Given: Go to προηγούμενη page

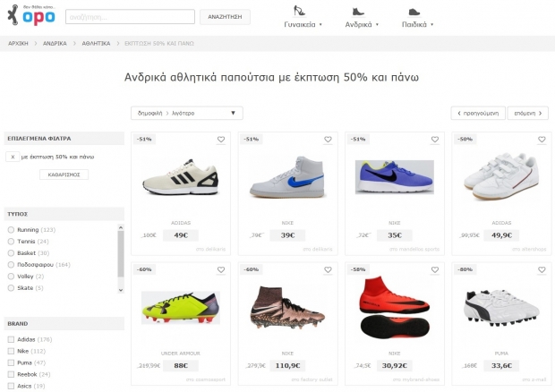Looking at the screenshot, I should coord(478,113).
